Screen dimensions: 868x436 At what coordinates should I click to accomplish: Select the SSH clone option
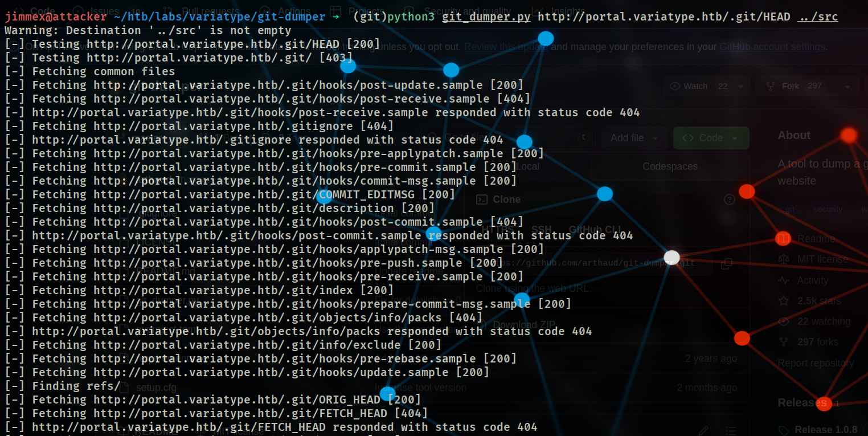click(x=541, y=230)
